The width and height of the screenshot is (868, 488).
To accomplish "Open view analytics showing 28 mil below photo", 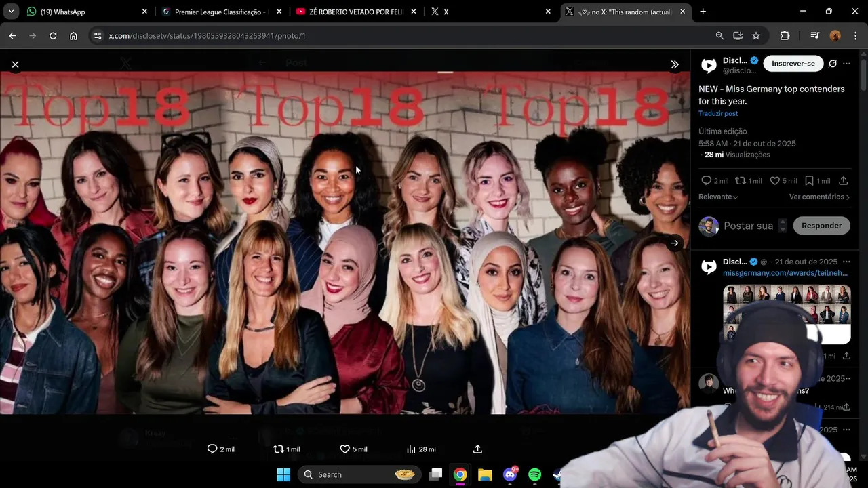I will pos(421,449).
